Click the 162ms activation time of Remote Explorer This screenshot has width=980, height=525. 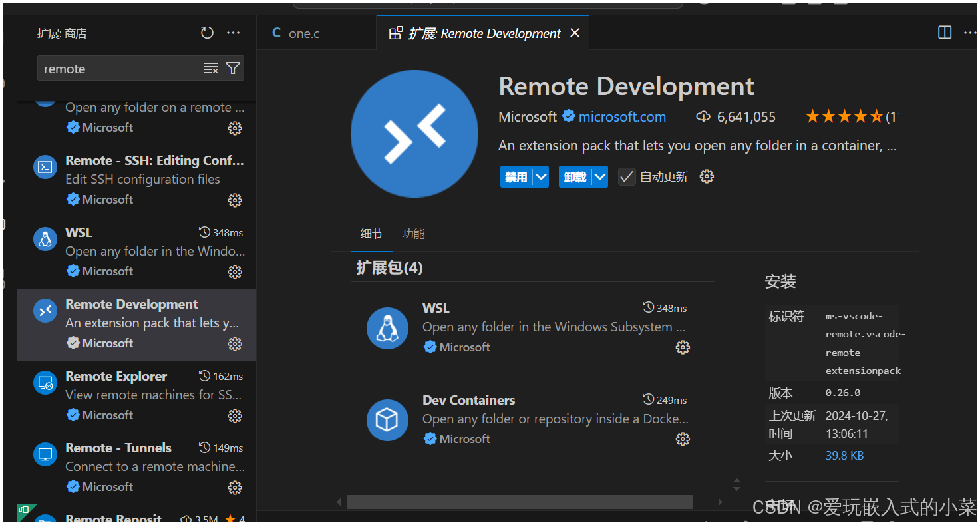click(221, 376)
